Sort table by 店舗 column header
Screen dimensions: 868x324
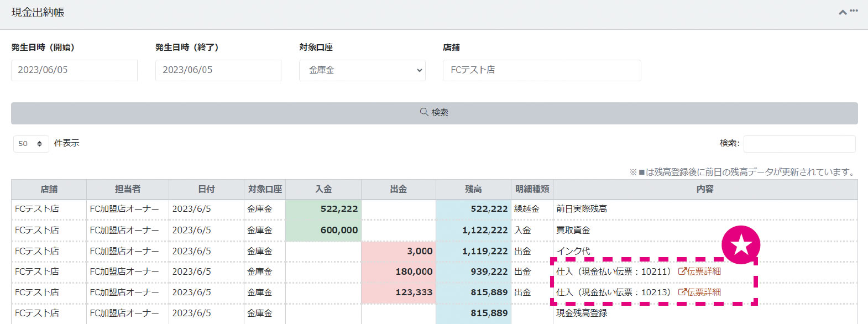click(49, 189)
